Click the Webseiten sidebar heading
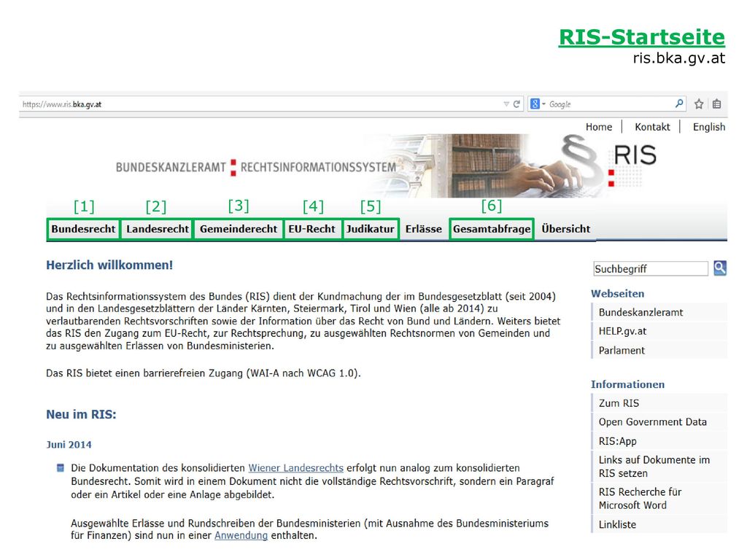The height and width of the screenshot is (560, 747). [617, 294]
